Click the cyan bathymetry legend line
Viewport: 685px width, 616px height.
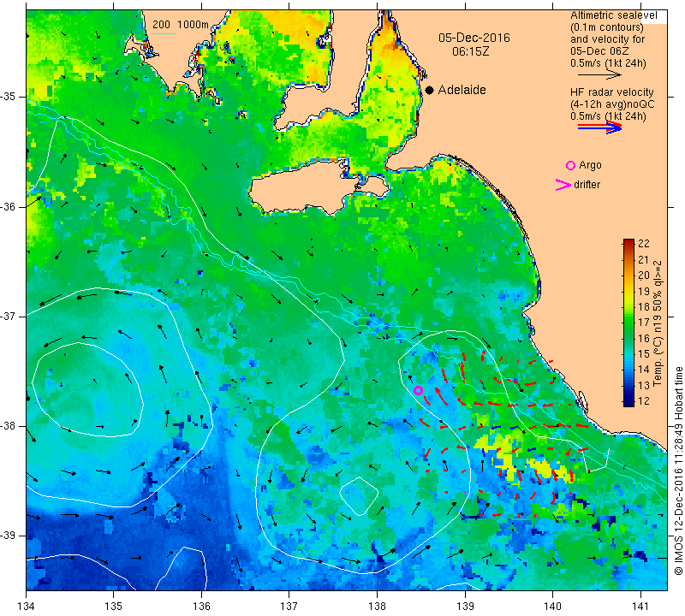[x=164, y=33]
